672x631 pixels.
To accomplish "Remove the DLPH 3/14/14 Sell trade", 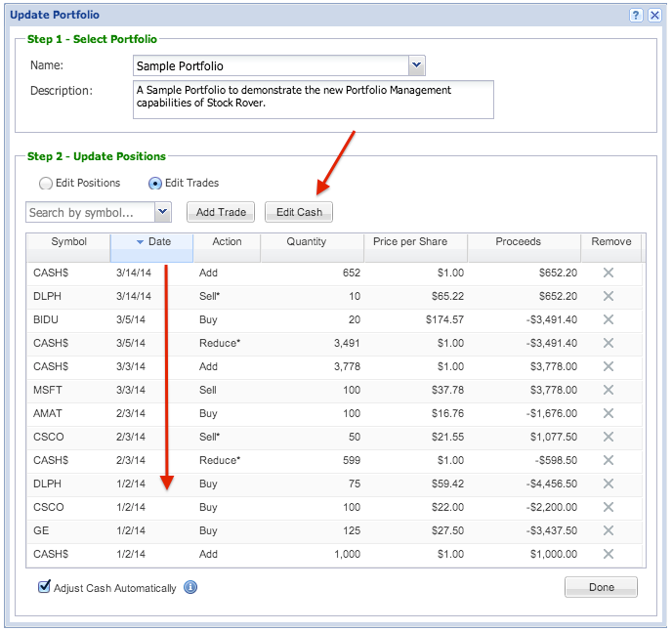I will [609, 296].
